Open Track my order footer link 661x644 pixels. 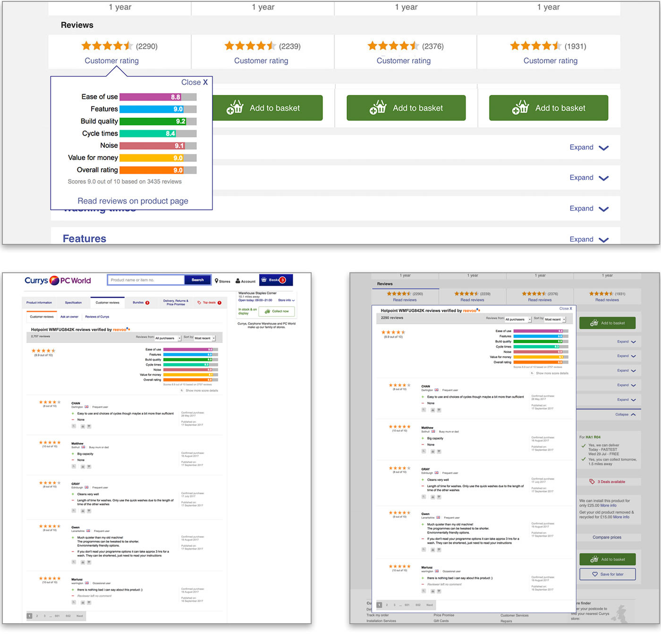(378, 615)
